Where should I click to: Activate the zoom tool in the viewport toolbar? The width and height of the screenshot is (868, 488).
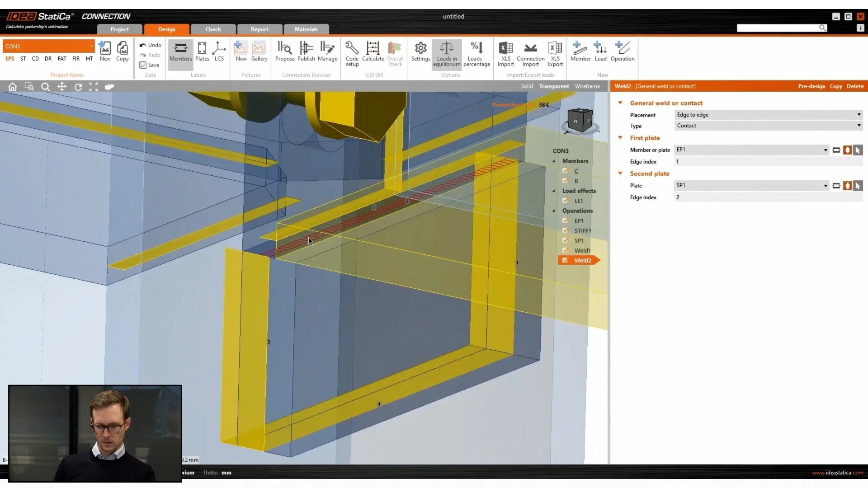pos(46,86)
